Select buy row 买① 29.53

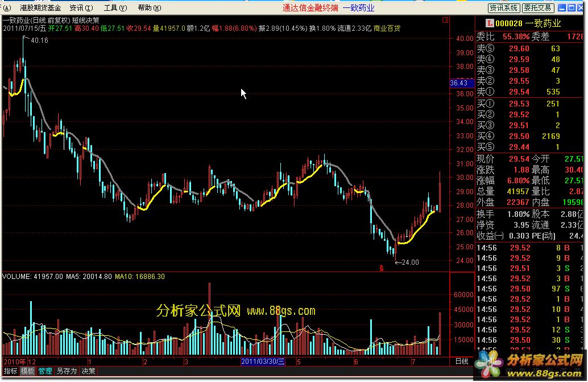[529, 104]
